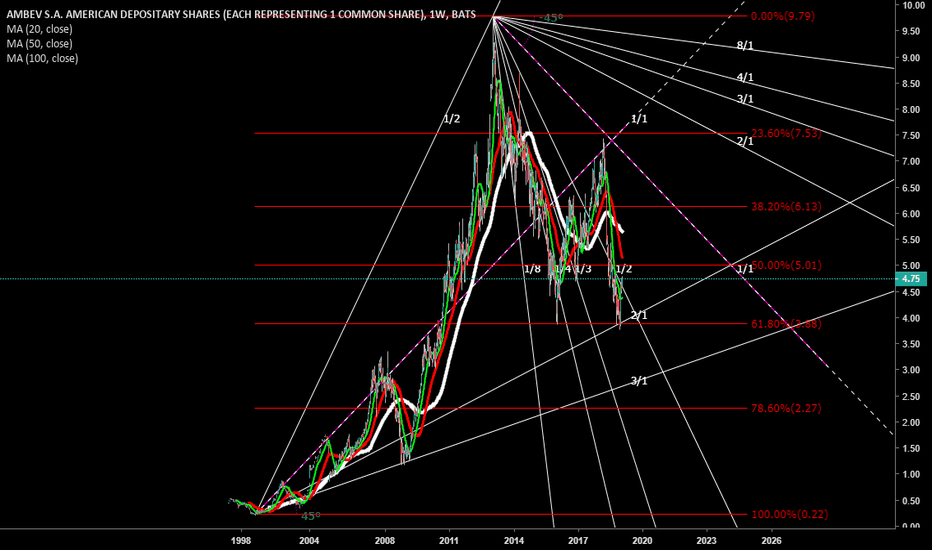Click the 8.00 price axis value
The image size is (932, 550).
(x=913, y=109)
